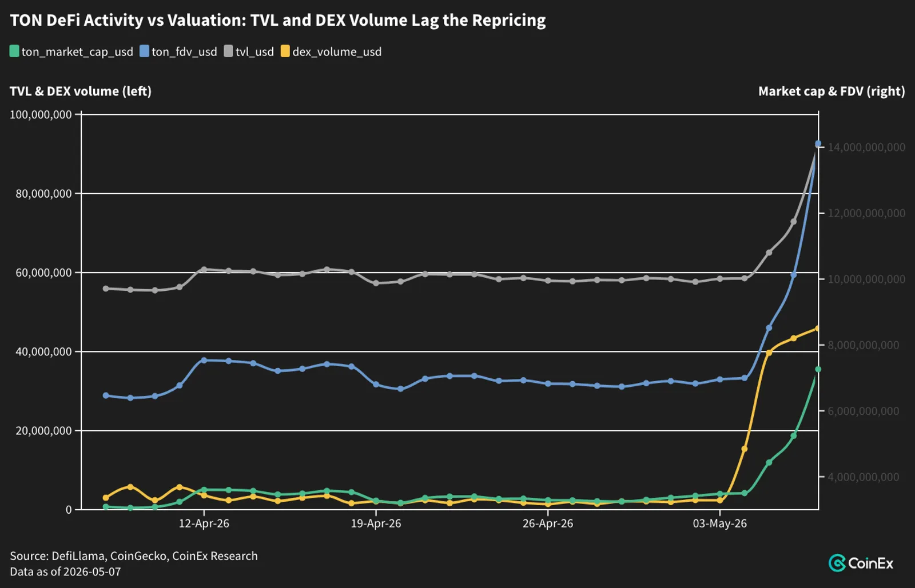Click the 60,000,000 left axis label

click(x=43, y=273)
